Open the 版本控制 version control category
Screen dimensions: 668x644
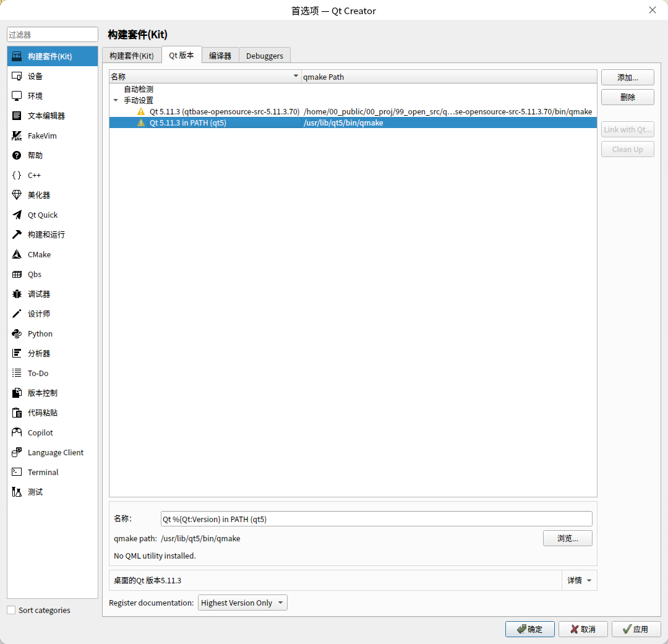click(53, 393)
